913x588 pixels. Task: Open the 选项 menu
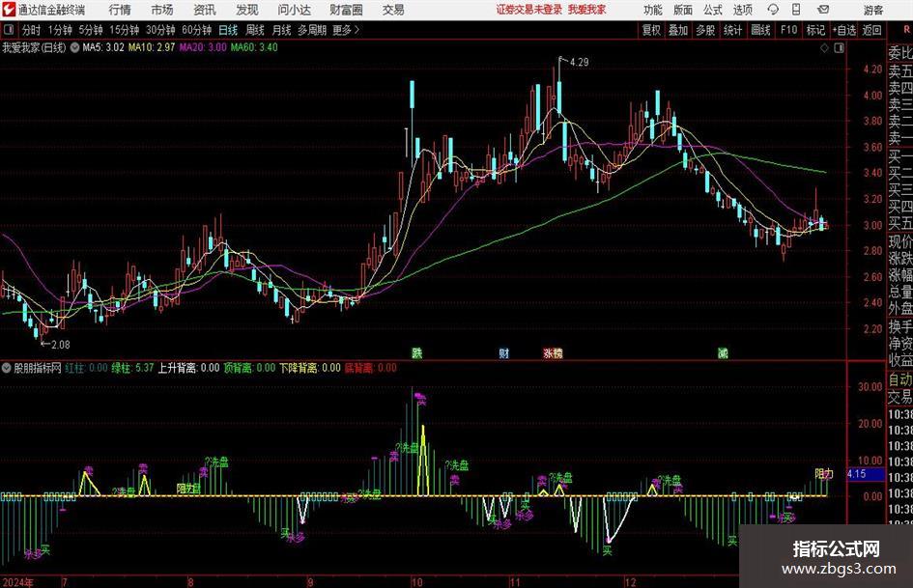(x=742, y=10)
